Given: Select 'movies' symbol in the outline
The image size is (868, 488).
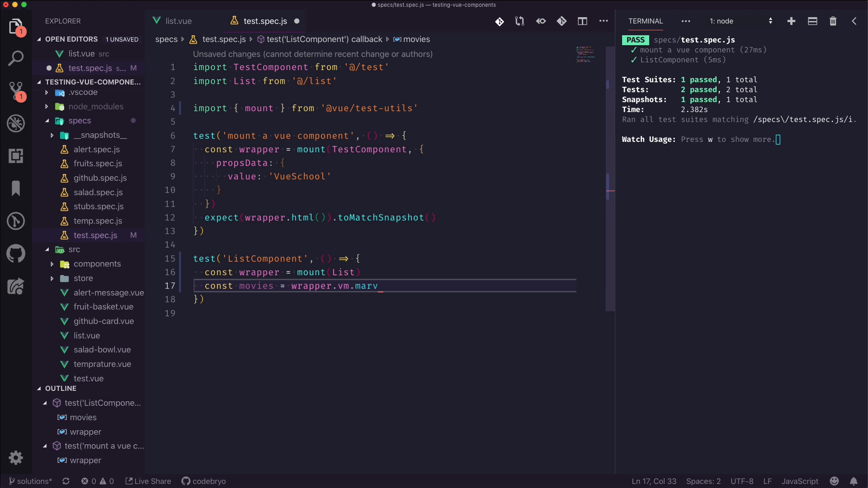Looking at the screenshot, I should point(83,418).
